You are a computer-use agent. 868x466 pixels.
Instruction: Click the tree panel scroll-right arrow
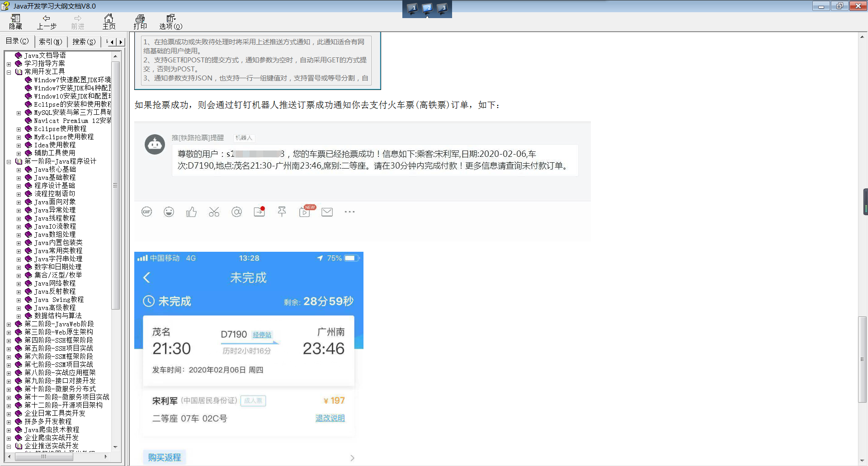106,457
